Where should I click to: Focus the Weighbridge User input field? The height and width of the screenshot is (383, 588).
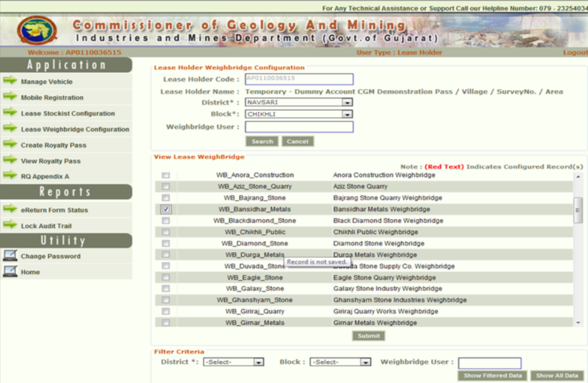coord(299,127)
